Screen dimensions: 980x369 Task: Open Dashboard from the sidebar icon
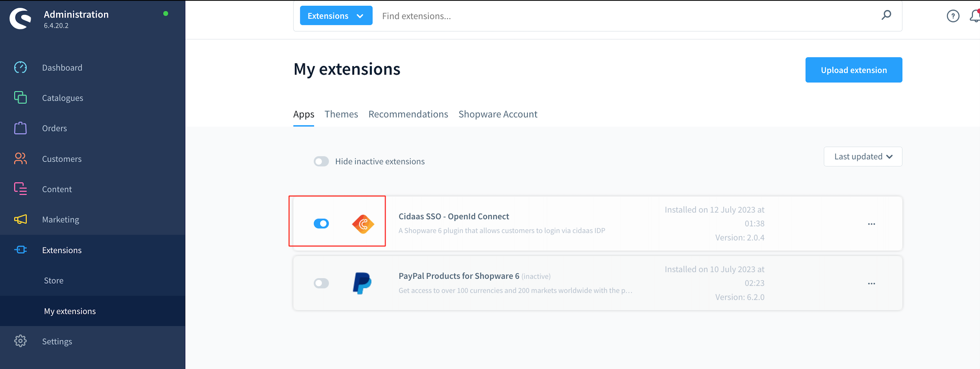pyautogui.click(x=20, y=67)
